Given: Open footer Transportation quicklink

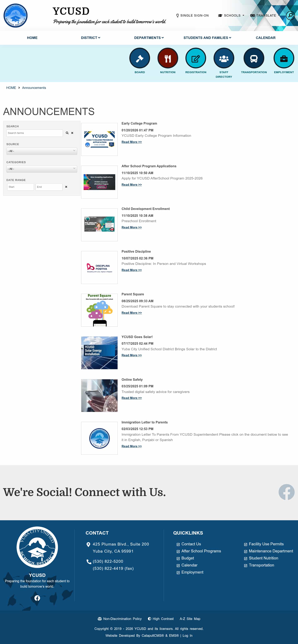Looking at the screenshot, I should [x=261, y=565].
